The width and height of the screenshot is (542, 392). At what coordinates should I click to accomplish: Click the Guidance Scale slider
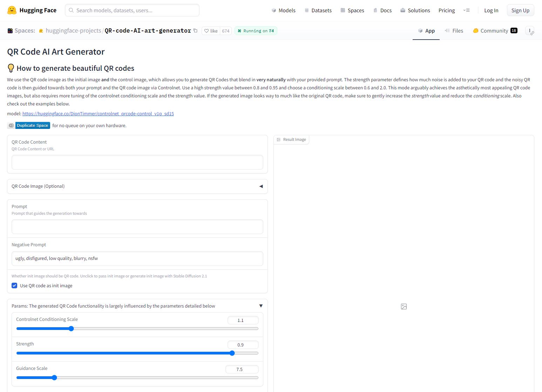(x=137, y=378)
